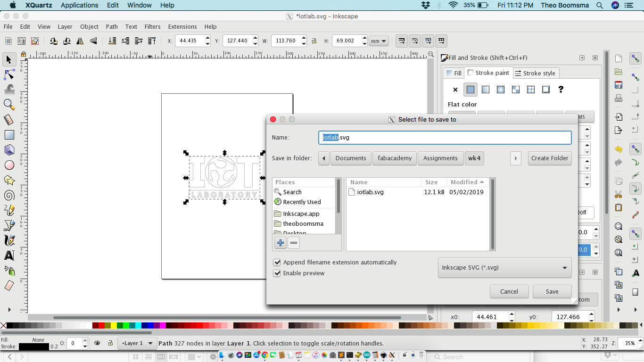The image size is (644, 362).
Task: Toggle the width-height lock in the toolbar
Action: point(314,41)
